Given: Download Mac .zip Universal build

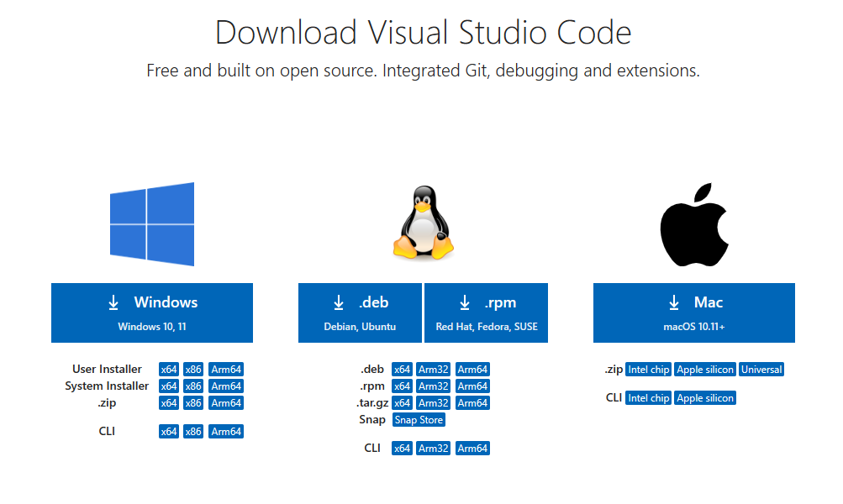Looking at the screenshot, I should pos(761,369).
